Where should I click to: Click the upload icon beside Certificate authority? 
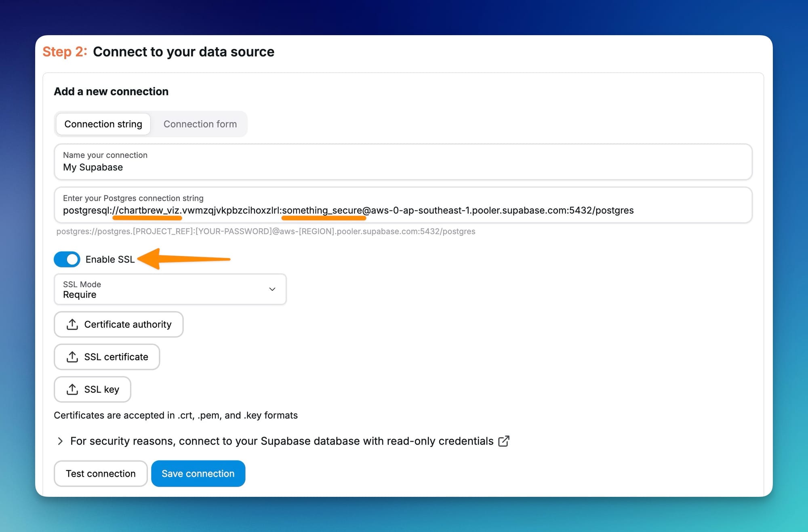[x=72, y=324]
